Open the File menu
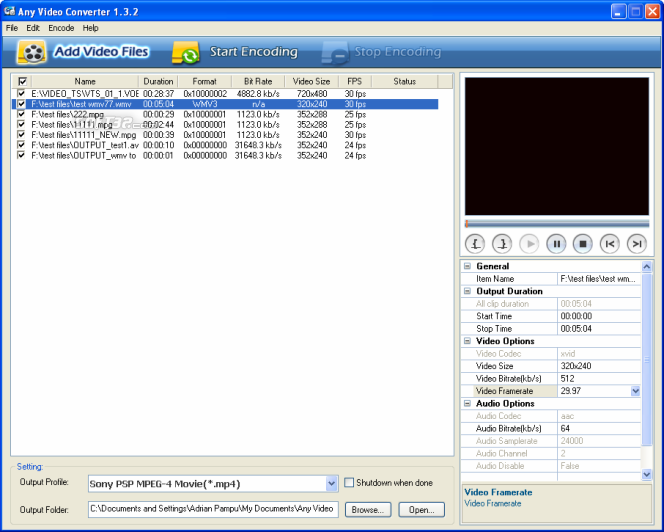This screenshot has height=532, width=664. (11, 28)
